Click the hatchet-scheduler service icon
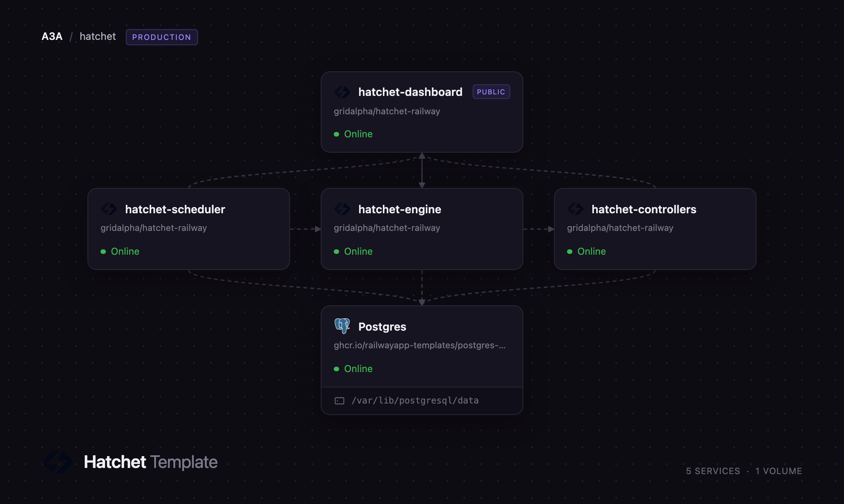This screenshot has width=844, height=504. (109, 209)
